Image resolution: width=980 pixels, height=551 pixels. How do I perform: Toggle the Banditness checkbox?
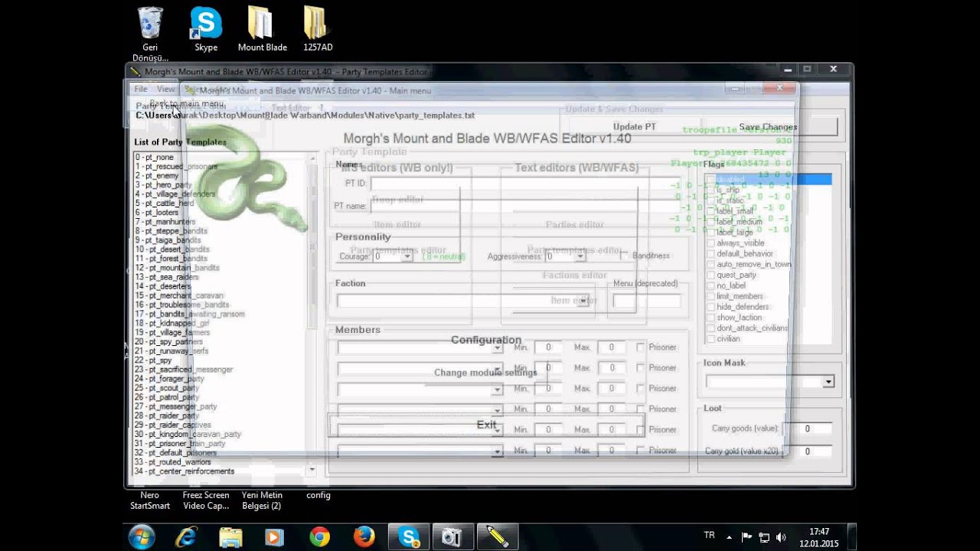(624, 255)
